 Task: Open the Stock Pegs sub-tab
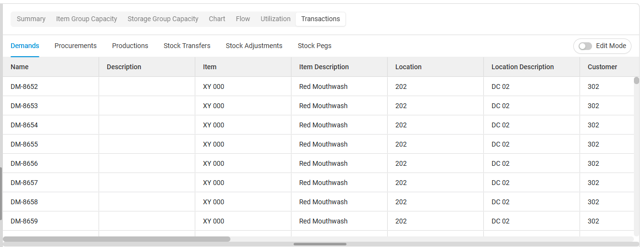coord(315,46)
